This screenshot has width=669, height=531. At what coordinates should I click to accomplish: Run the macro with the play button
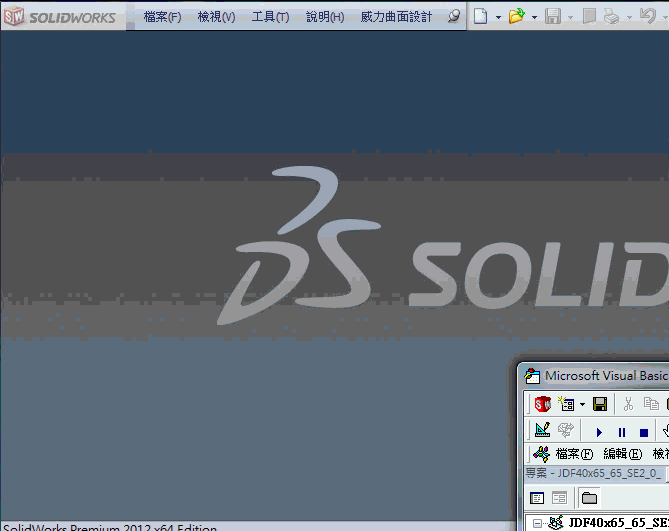[599, 432]
